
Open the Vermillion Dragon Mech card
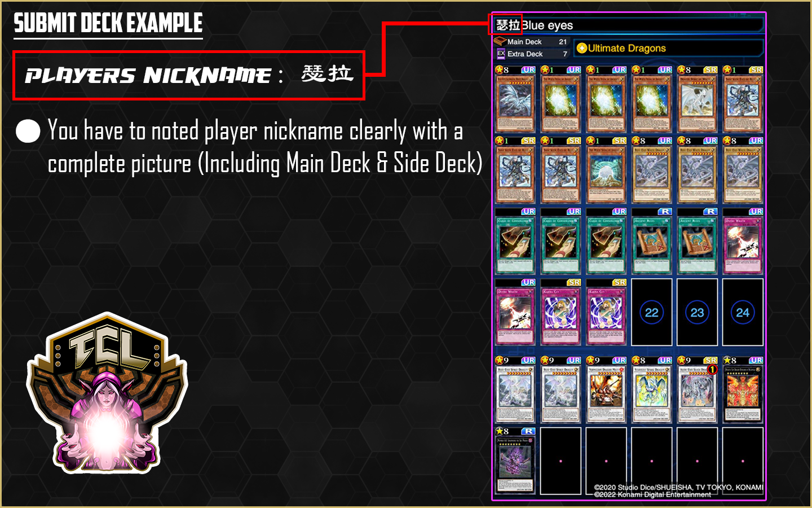[x=606, y=390]
